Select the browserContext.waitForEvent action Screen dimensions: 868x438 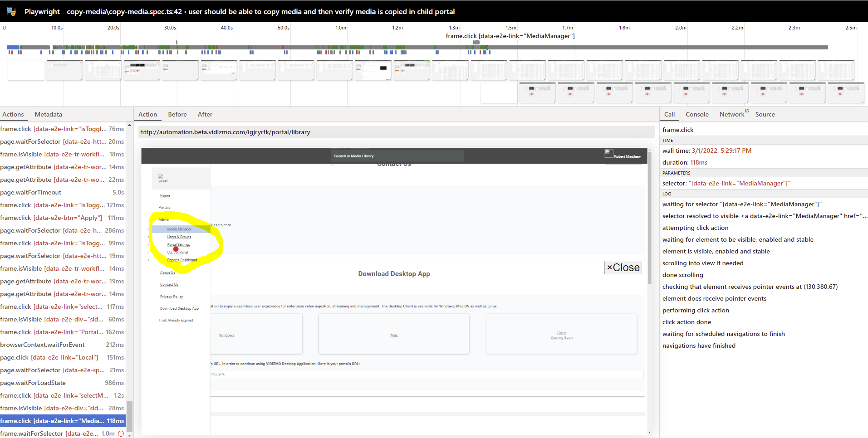pyautogui.click(x=63, y=345)
